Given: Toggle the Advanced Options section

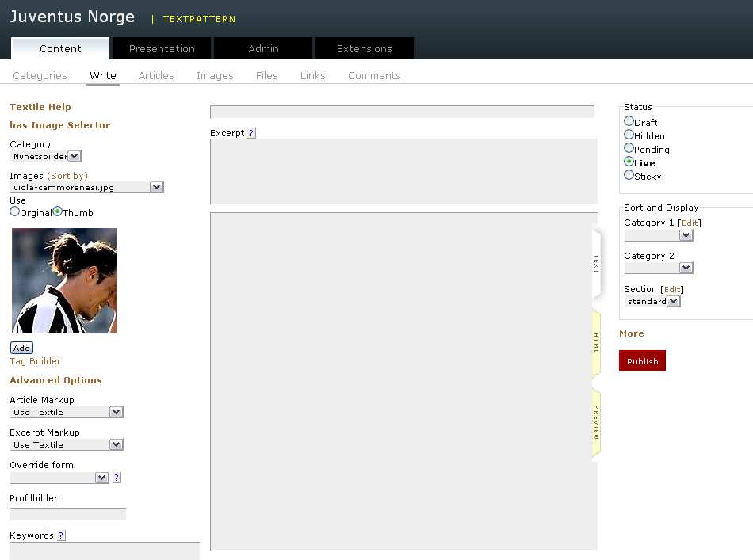Looking at the screenshot, I should [55, 380].
